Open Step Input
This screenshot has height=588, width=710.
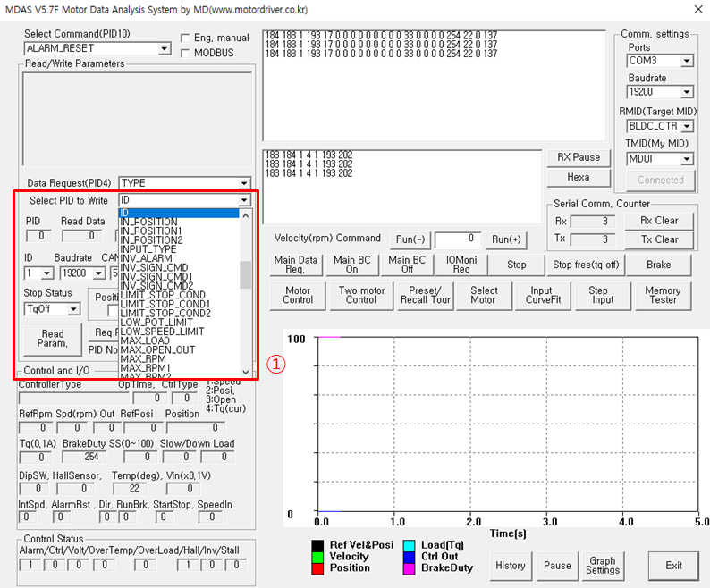pyautogui.click(x=602, y=296)
